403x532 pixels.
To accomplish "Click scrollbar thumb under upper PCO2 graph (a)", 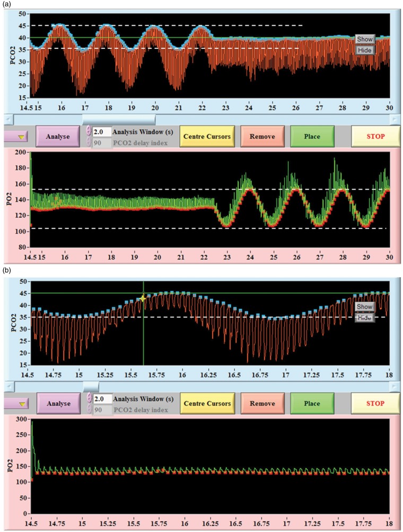I will pos(118,119).
